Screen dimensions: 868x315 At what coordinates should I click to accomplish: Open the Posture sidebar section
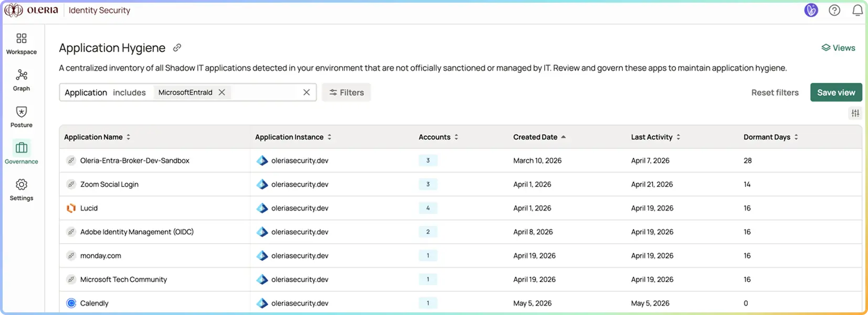(22, 117)
